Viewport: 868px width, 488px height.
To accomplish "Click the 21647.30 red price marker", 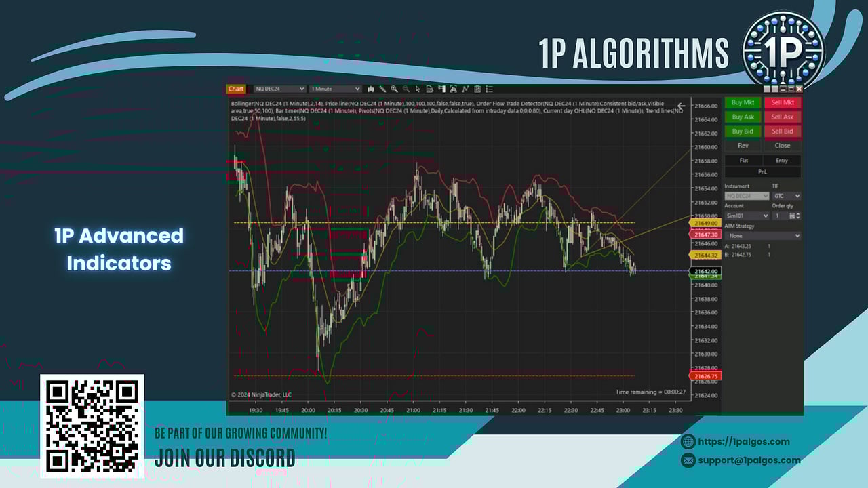I will pyautogui.click(x=704, y=235).
